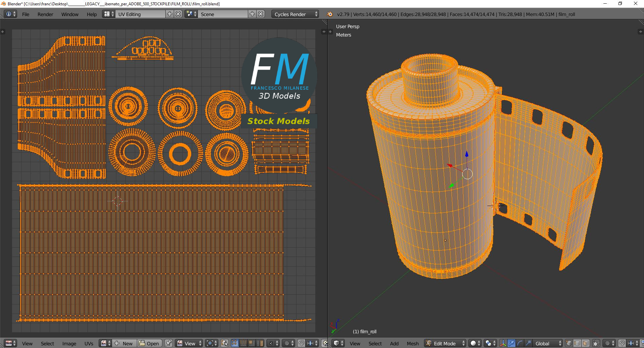Select mesh edge select mode
The height and width of the screenshot is (348, 644).
[x=577, y=343]
